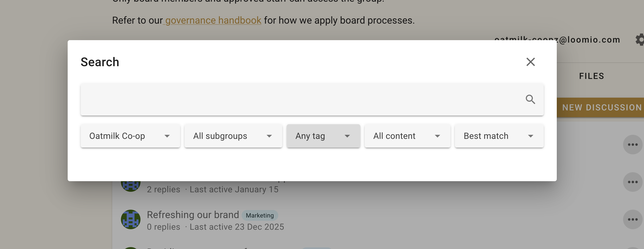This screenshot has height=249, width=644.
Task: Click avatar beside Refreshing our brand
Action: tap(131, 219)
